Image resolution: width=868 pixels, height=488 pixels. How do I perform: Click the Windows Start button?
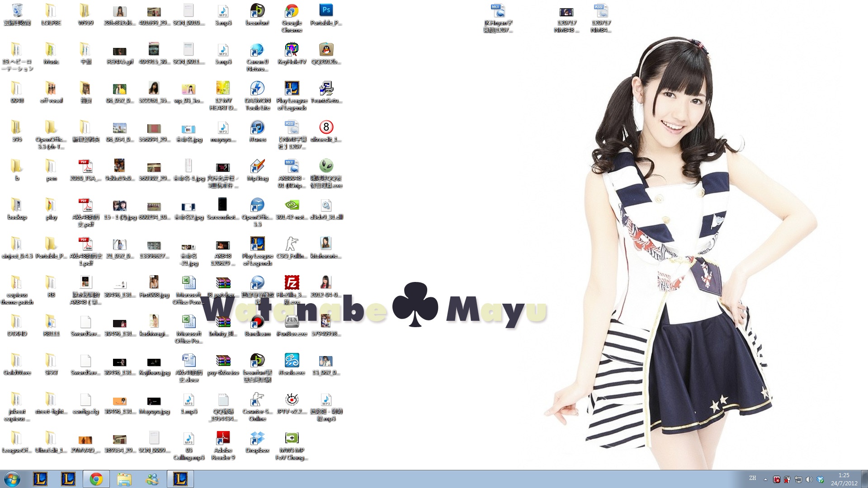tap(12, 479)
